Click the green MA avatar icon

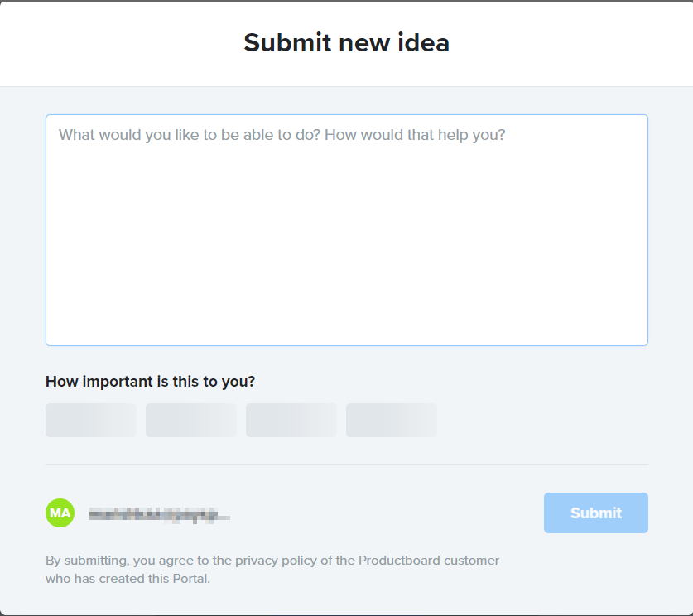pos(60,513)
